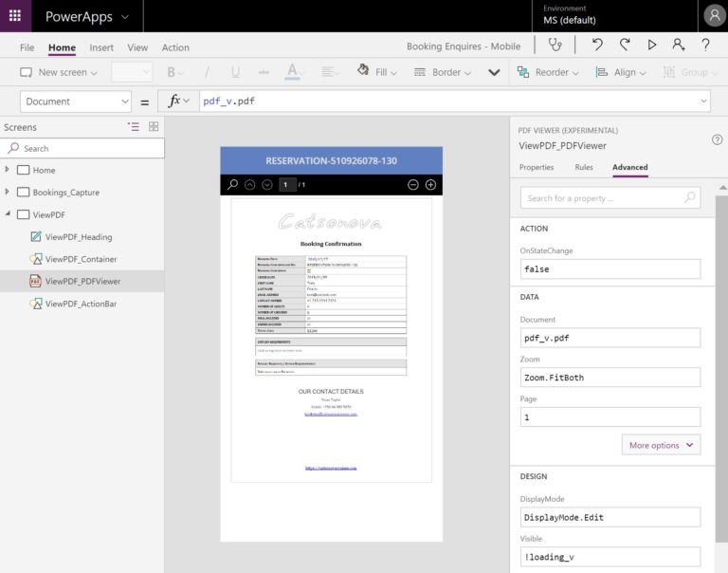728x573 pixels.
Task: Open the Reorder dropdown
Action: coord(548,72)
